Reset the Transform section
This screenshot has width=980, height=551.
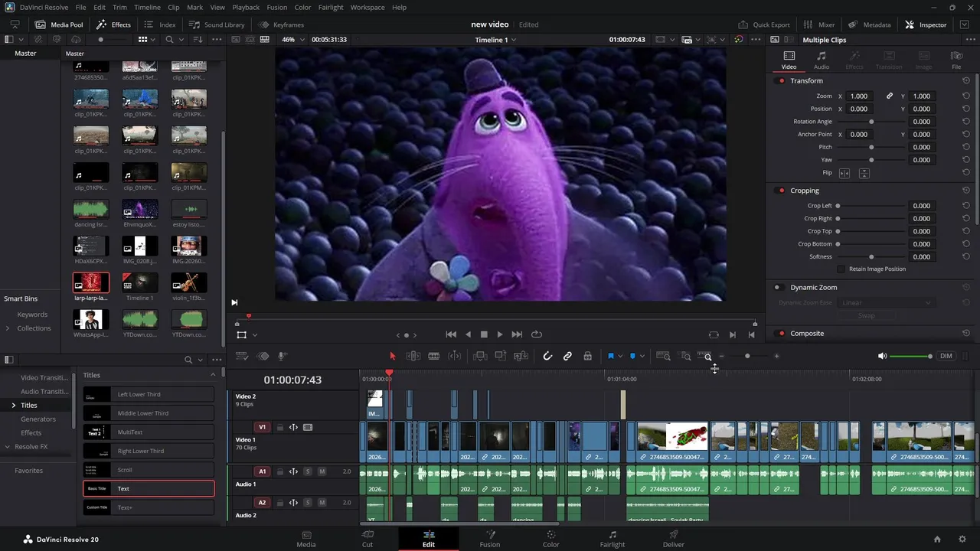[x=966, y=80]
